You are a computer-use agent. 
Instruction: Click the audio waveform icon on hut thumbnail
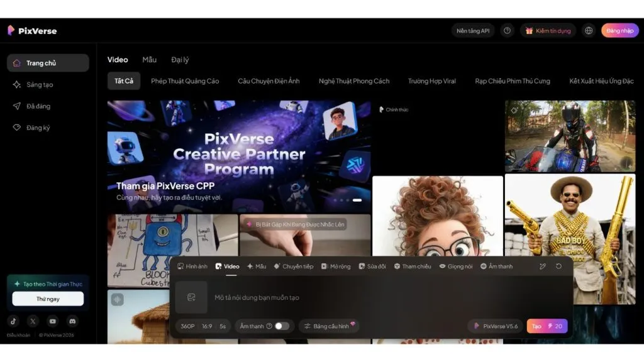[118, 300]
